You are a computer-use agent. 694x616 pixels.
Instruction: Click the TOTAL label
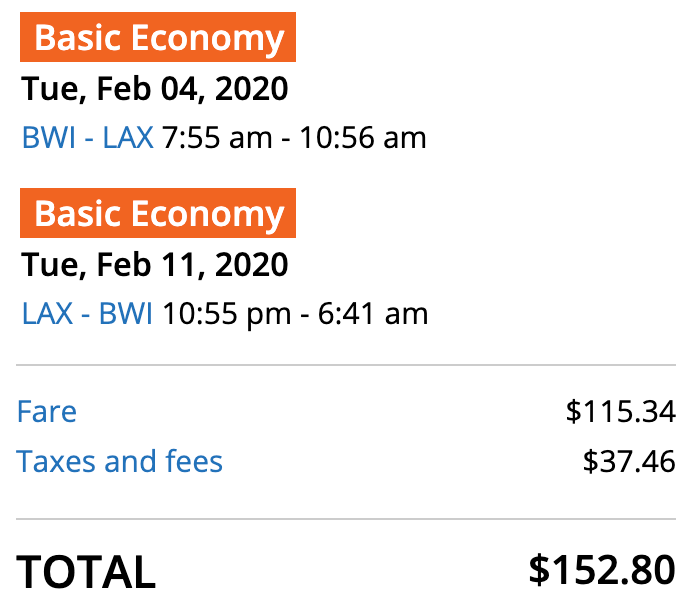87,571
